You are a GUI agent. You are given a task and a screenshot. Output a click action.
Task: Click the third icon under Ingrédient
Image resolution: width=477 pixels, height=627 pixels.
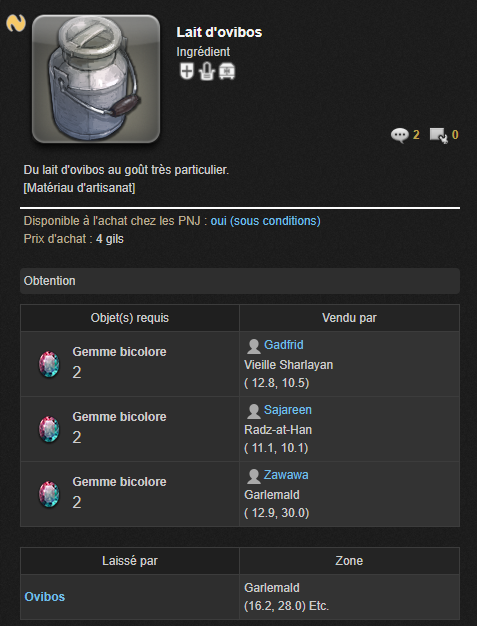(x=227, y=72)
